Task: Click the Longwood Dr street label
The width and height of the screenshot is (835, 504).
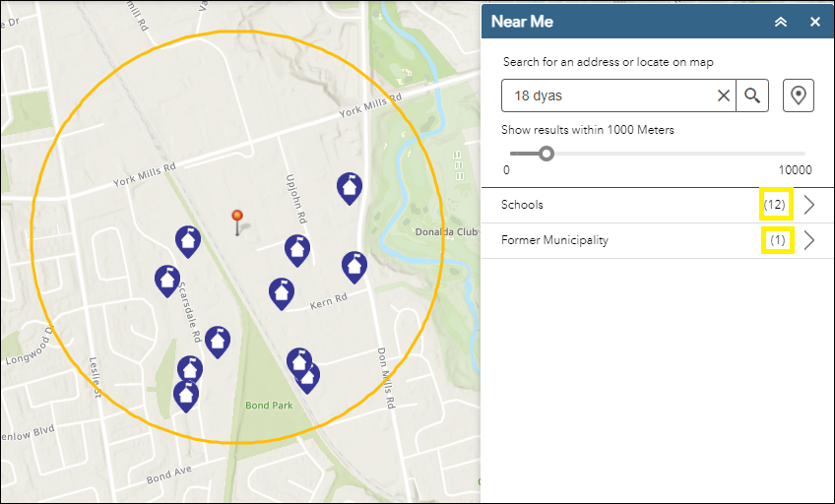Action: [30, 346]
